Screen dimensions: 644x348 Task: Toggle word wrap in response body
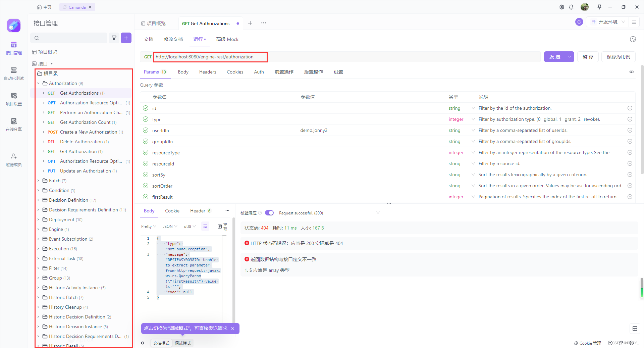[205, 227]
